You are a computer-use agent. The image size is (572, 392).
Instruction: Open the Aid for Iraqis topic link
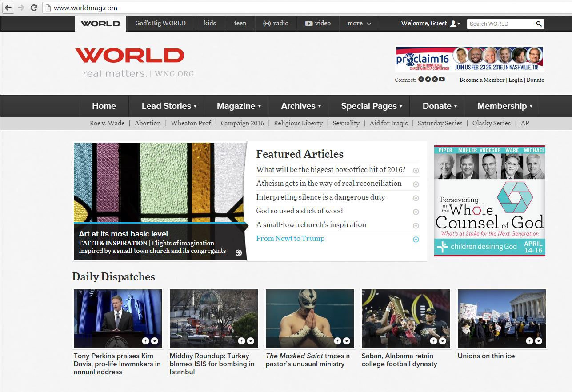388,123
